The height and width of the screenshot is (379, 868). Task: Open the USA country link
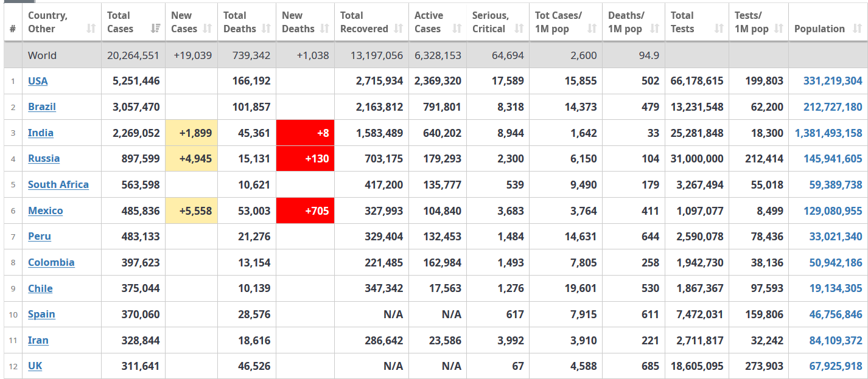tap(38, 81)
